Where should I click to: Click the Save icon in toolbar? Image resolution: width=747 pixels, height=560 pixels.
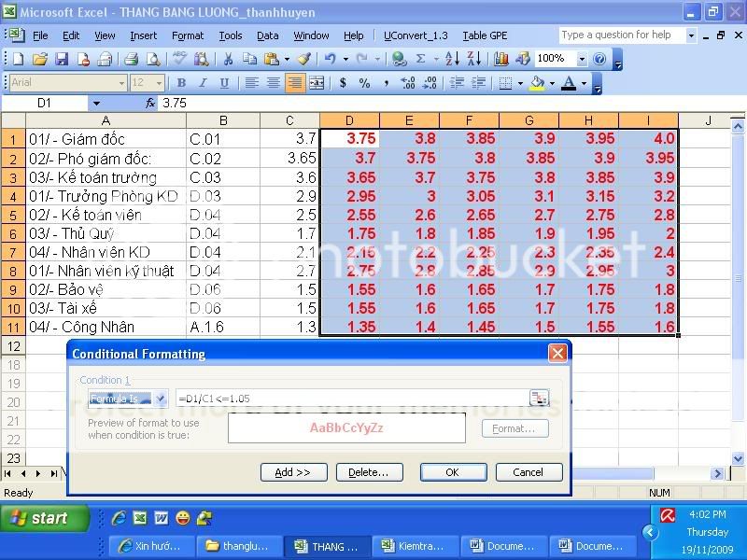(x=62, y=59)
